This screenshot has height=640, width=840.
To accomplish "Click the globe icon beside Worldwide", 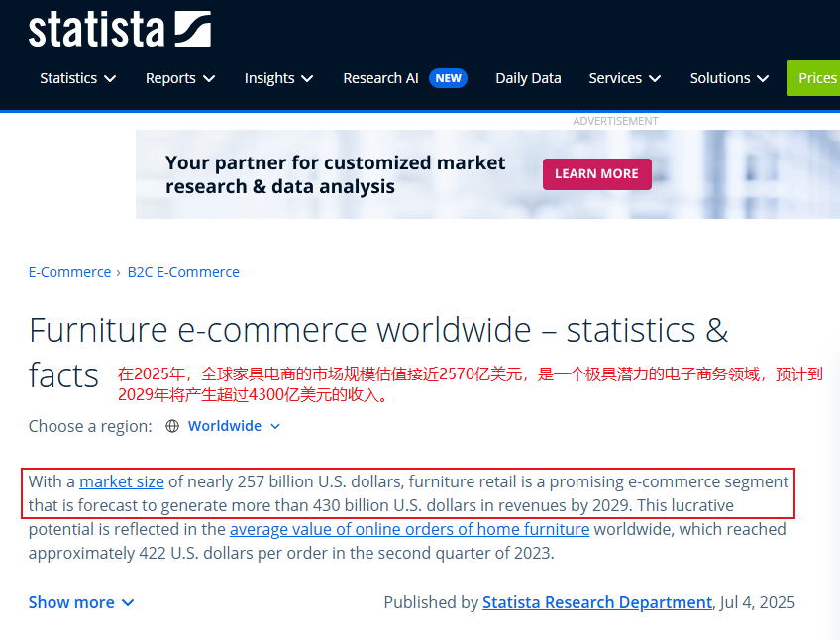I will [172, 426].
